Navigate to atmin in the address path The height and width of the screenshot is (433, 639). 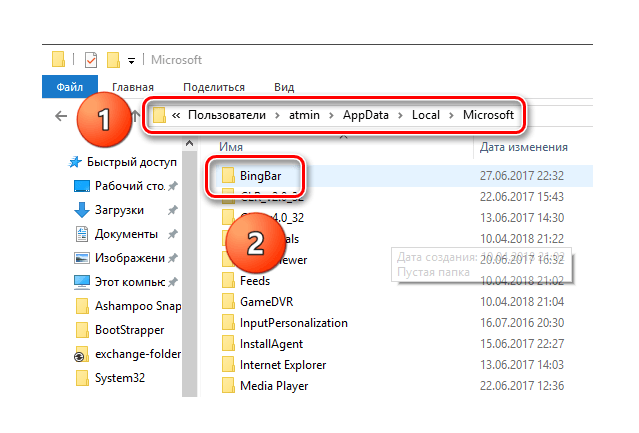304,115
